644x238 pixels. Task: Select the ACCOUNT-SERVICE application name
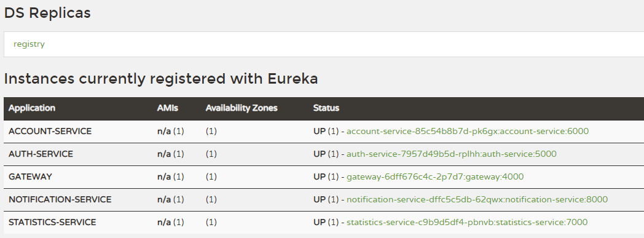[x=50, y=131]
